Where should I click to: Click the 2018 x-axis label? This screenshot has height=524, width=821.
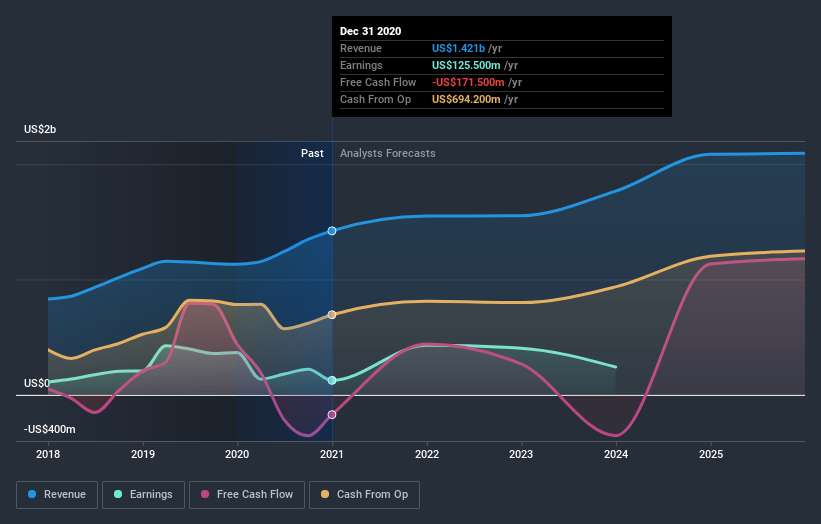(48, 454)
